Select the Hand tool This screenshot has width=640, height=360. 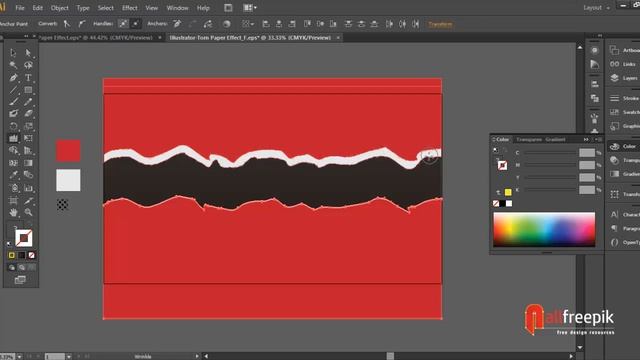(13, 212)
